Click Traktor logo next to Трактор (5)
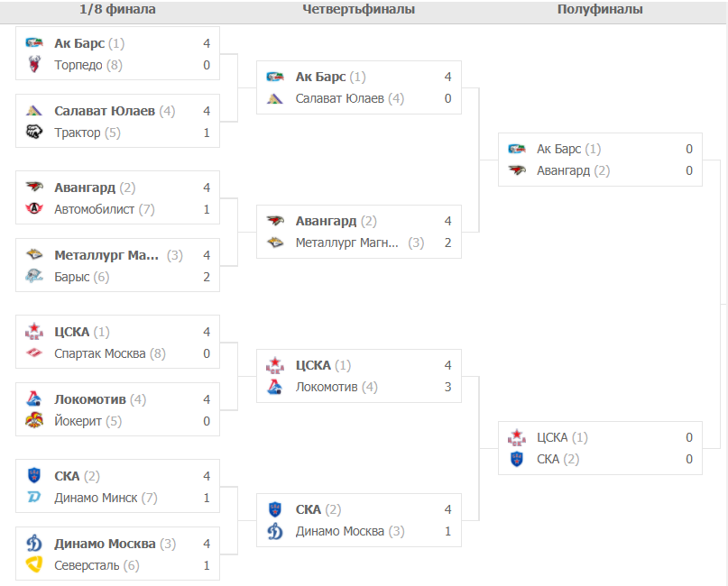 pos(34,133)
